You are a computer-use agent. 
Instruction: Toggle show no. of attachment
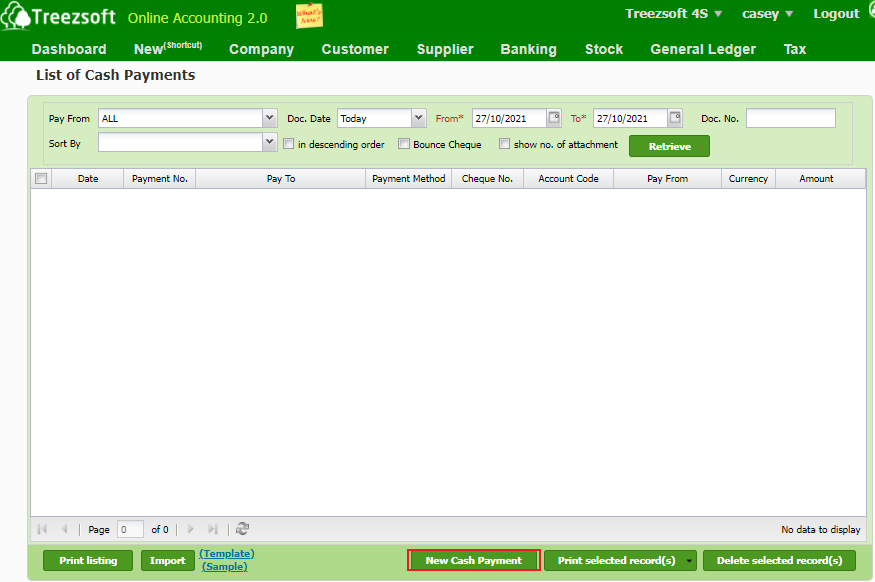coord(504,144)
